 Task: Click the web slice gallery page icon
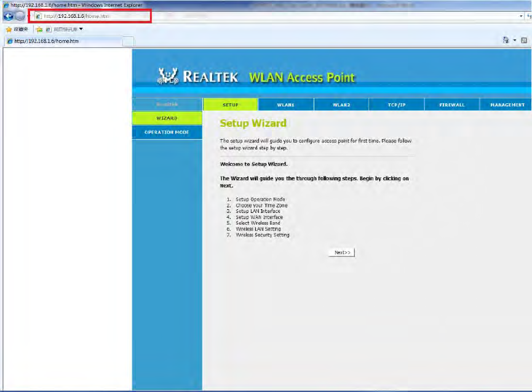coord(49,30)
